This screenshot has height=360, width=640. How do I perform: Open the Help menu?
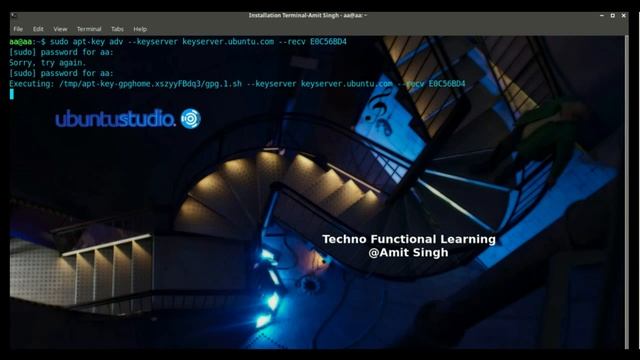[x=140, y=29]
